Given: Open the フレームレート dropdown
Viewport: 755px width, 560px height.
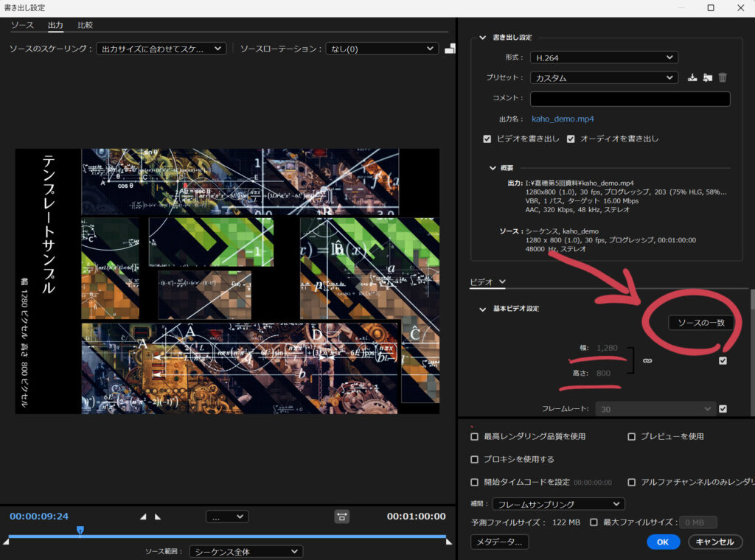Looking at the screenshot, I should coord(655,408).
